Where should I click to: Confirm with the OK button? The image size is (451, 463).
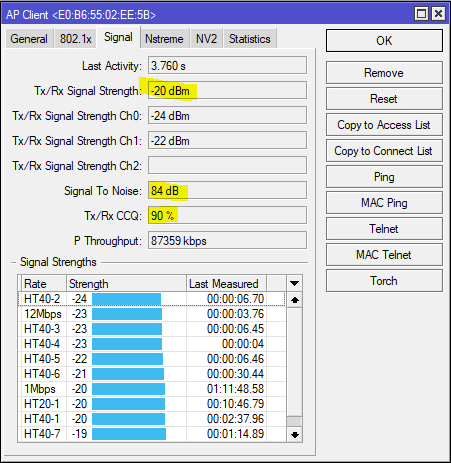384,41
